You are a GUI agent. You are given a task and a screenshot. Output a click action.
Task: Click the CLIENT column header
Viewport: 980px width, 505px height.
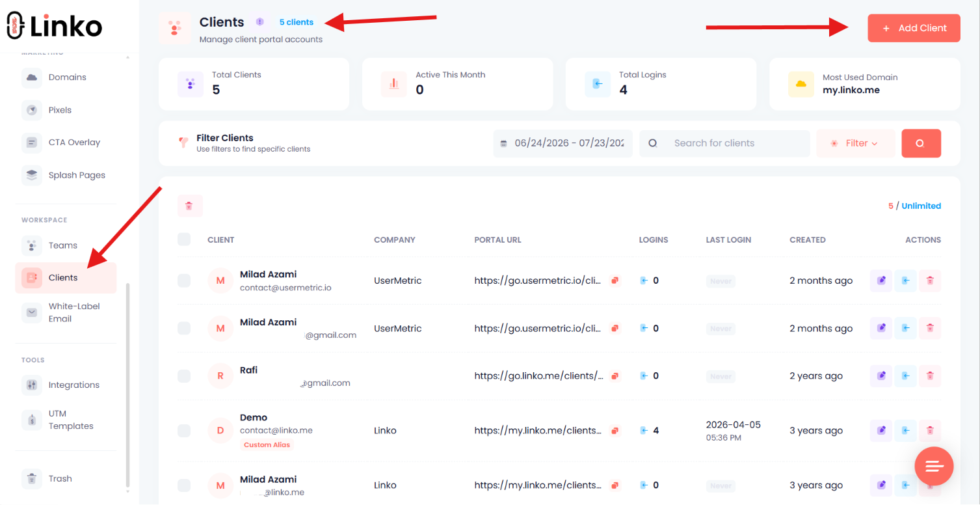click(x=220, y=239)
